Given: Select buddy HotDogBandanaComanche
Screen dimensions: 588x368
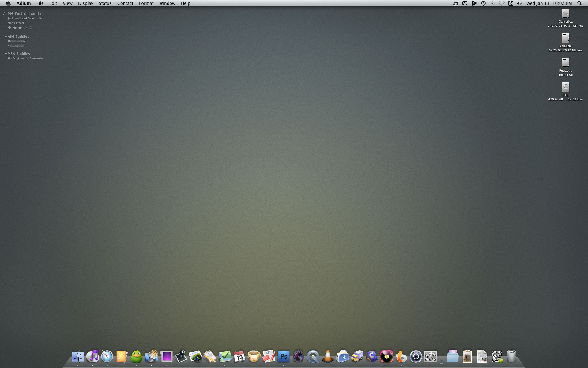Looking at the screenshot, I should tap(25, 58).
